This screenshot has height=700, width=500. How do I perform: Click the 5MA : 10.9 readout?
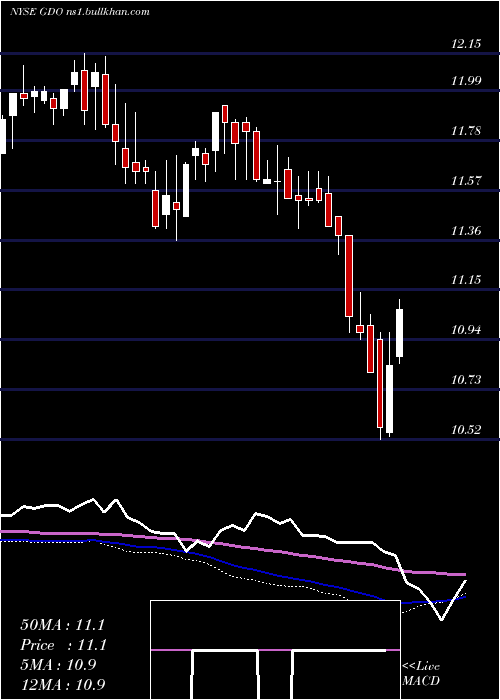58,665
